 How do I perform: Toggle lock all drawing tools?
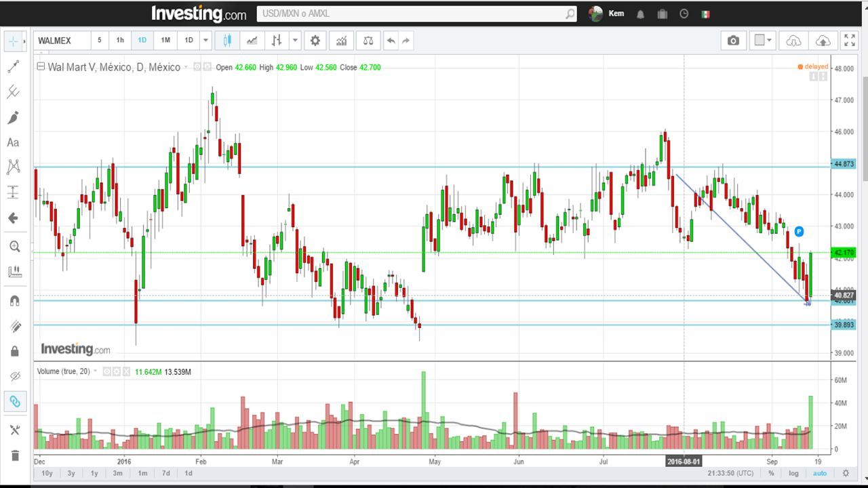point(14,351)
